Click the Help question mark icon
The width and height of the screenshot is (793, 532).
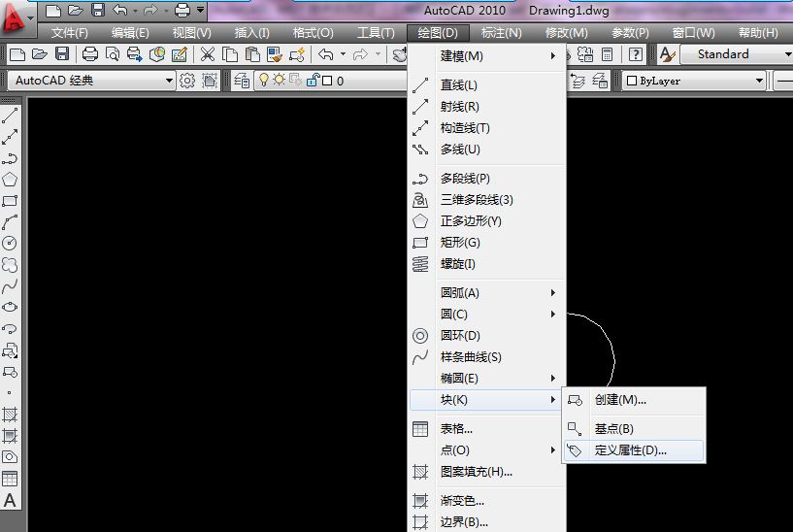coord(635,53)
